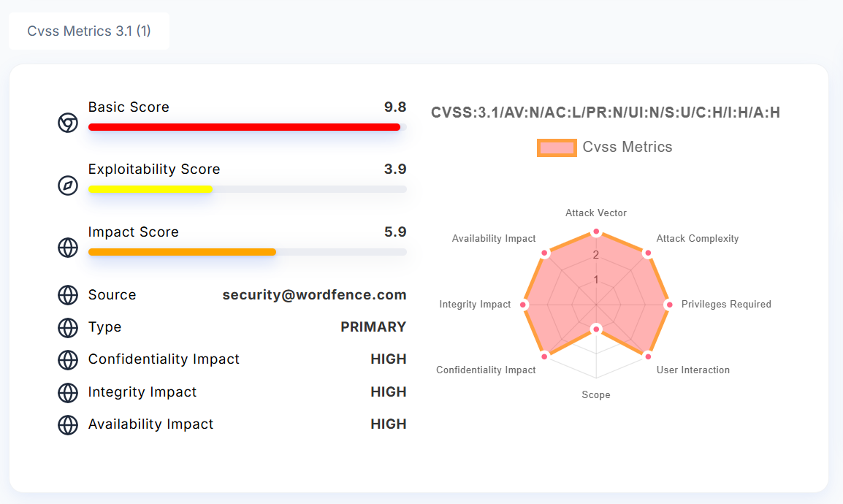Click the PRIMARY type value
Viewport: 843px width, 504px height.
(373, 327)
